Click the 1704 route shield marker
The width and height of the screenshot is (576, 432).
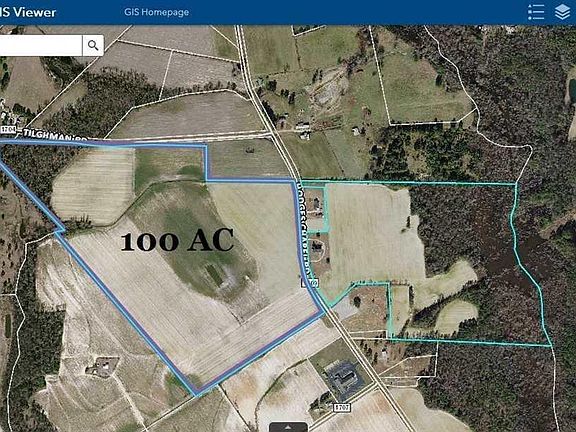click(x=7, y=129)
